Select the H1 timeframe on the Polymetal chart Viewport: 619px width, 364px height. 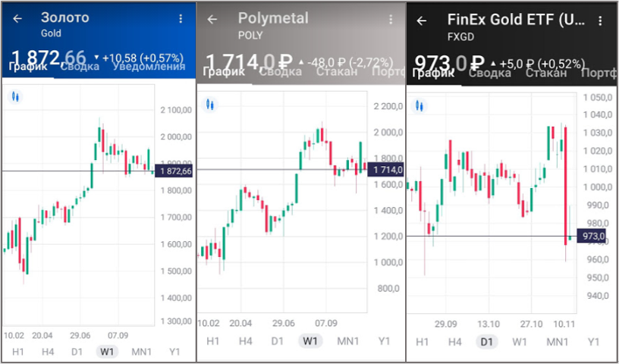coord(212,341)
